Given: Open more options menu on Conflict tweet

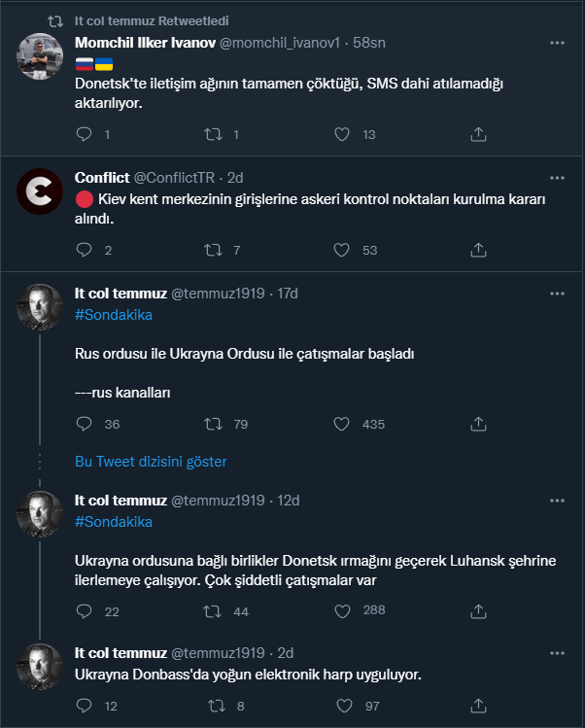Looking at the screenshot, I should 557,178.
